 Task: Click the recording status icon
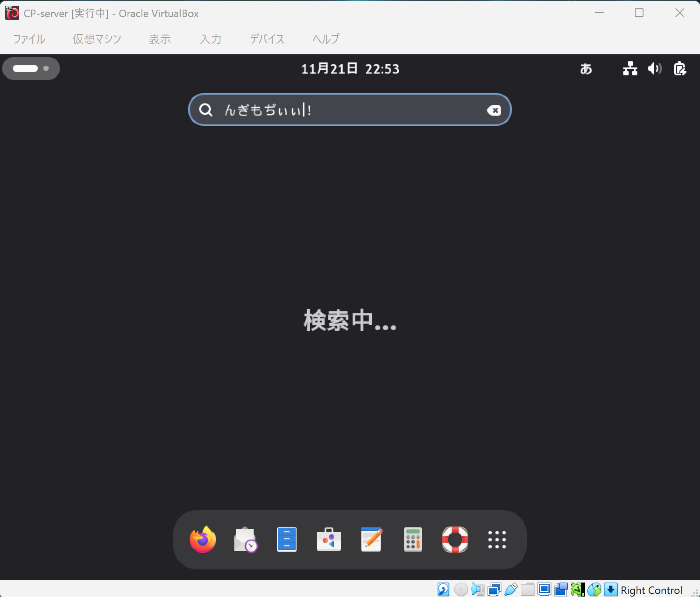pos(561,590)
